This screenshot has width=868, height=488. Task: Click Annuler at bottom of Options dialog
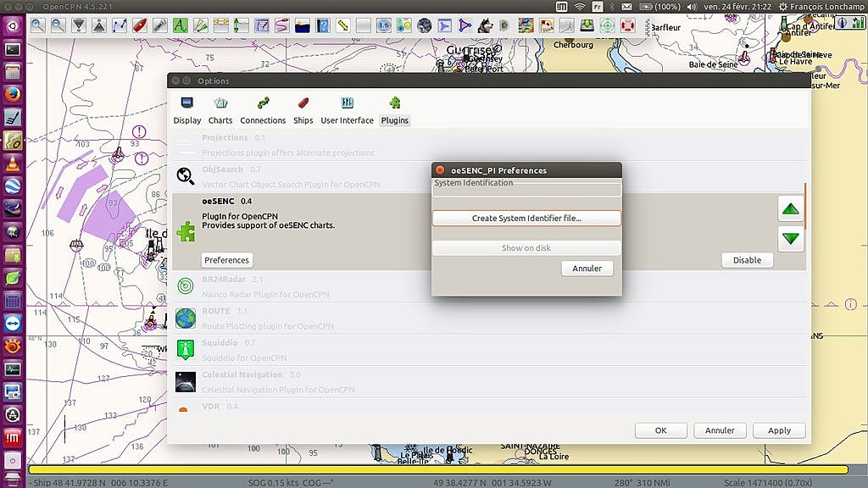(x=720, y=430)
